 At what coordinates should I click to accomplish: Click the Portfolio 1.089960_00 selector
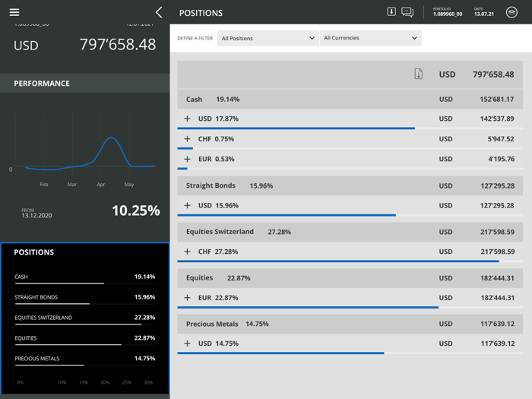pos(448,12)
